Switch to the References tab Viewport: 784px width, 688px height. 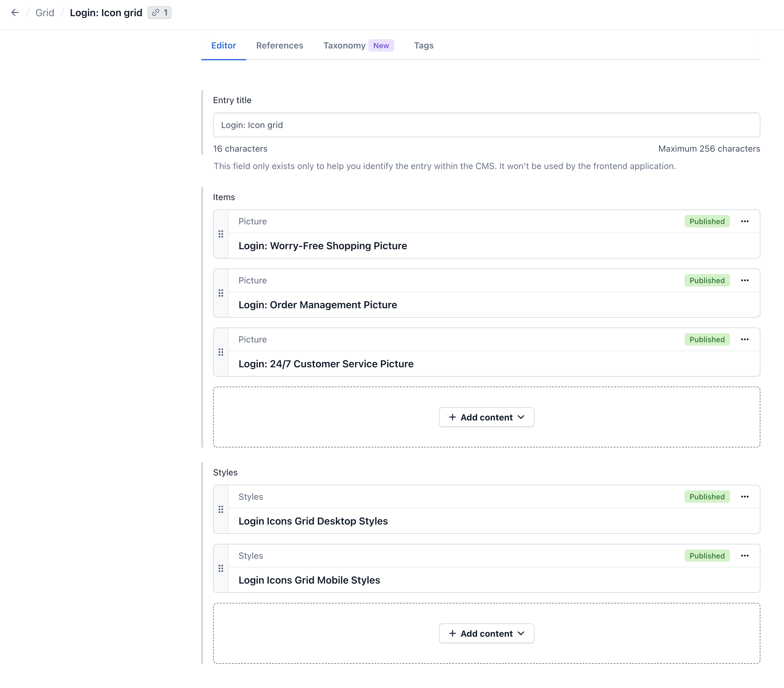[280, 46]
